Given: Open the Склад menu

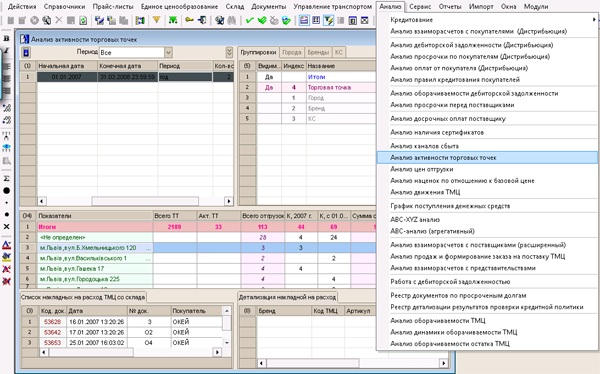Looking at the screenshot, I should [235, 7].
